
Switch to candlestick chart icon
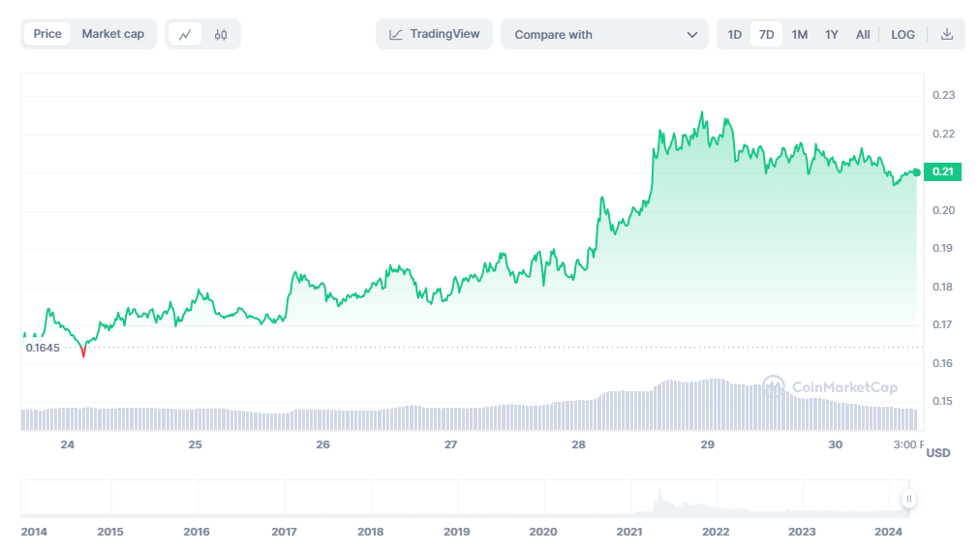[x=221, y=35]
